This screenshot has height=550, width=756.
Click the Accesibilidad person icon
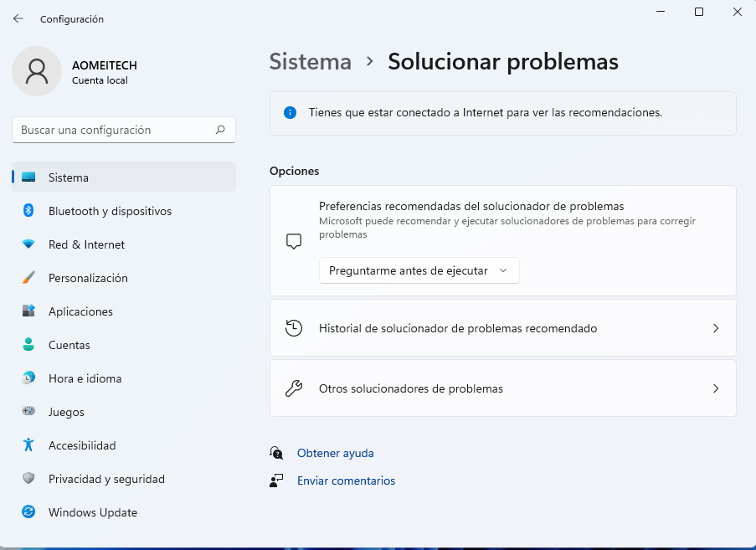pyautogui.click(x=28, y=445)
